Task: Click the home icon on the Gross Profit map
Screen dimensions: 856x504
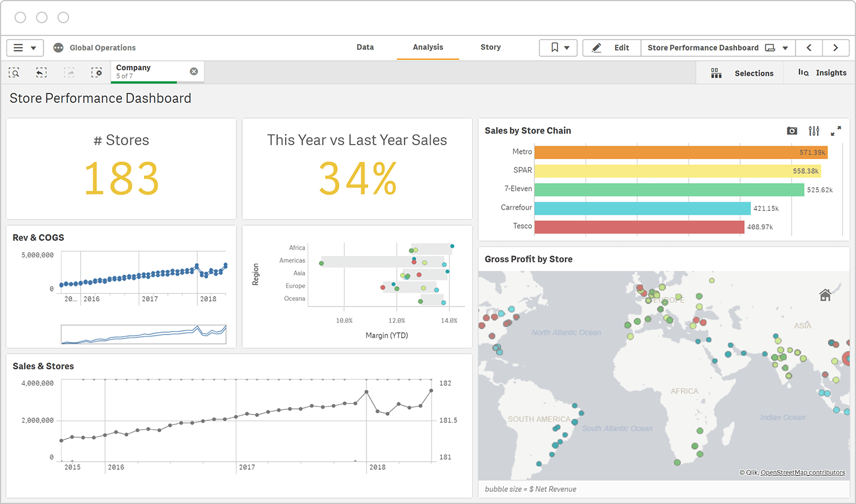Action: 826,296
